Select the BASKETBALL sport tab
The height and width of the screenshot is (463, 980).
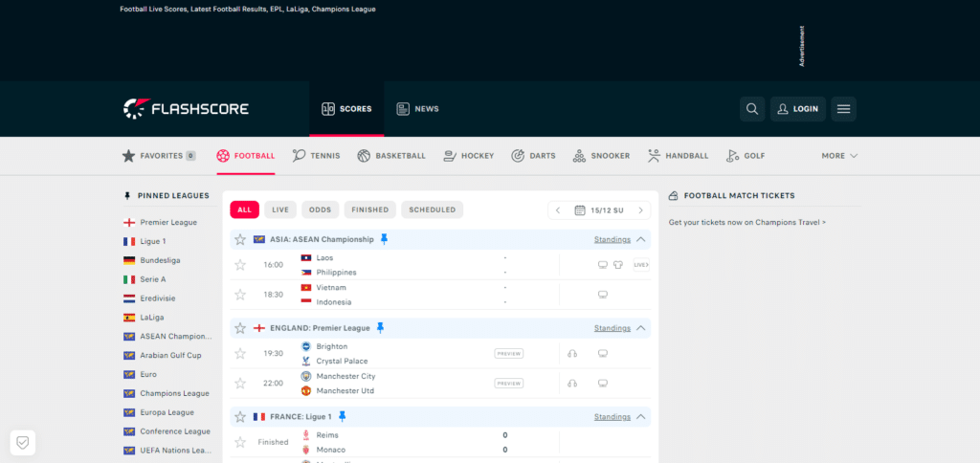click(x=391, y=156)
